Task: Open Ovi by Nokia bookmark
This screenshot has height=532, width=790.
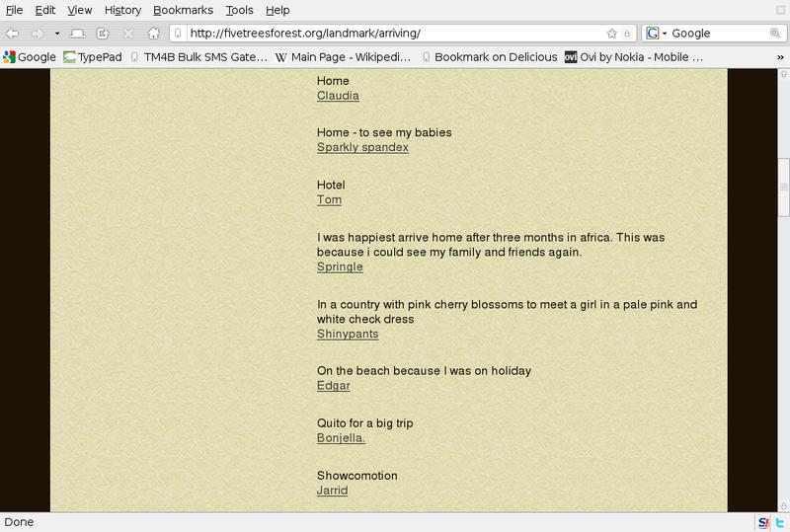Action: 634,57
